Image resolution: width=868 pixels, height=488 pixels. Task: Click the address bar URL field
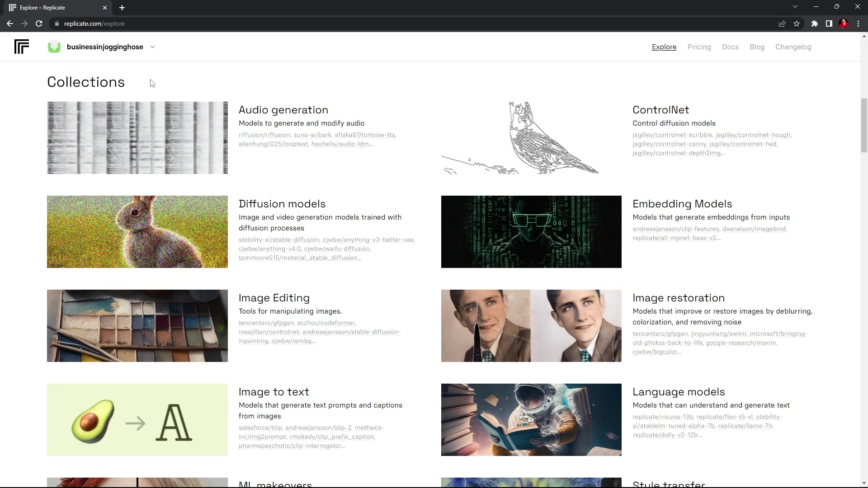click(x=95, y=23)
